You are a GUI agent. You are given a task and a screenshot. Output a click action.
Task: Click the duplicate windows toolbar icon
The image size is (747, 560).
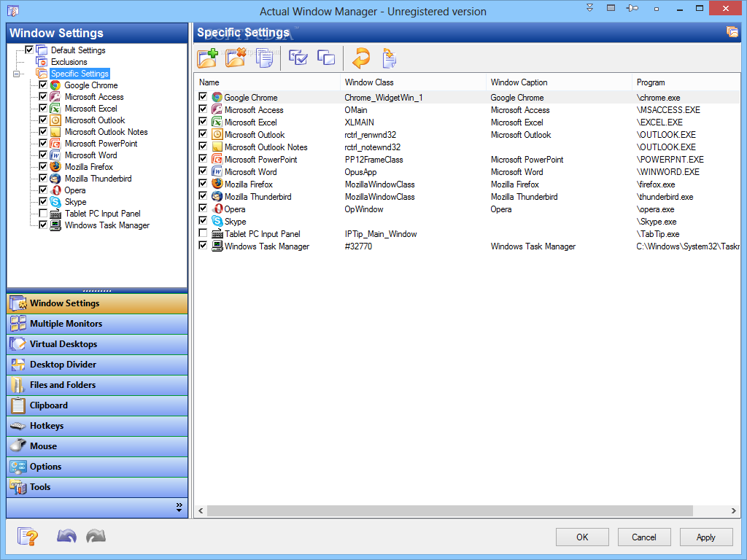[x=326, y=58]
